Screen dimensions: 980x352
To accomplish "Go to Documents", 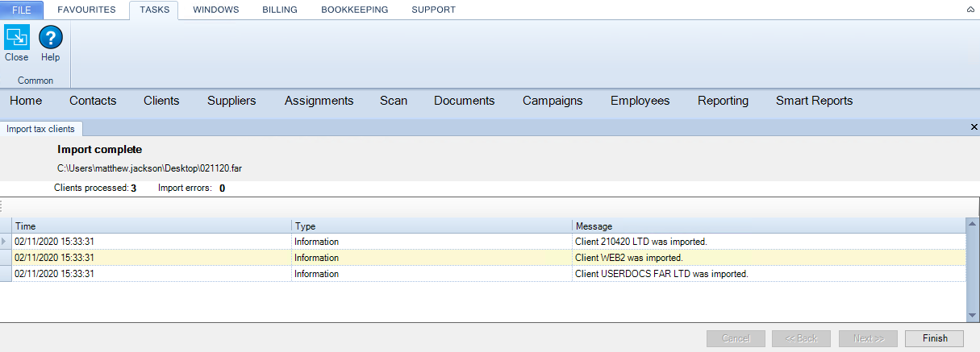I will [464, 101].
